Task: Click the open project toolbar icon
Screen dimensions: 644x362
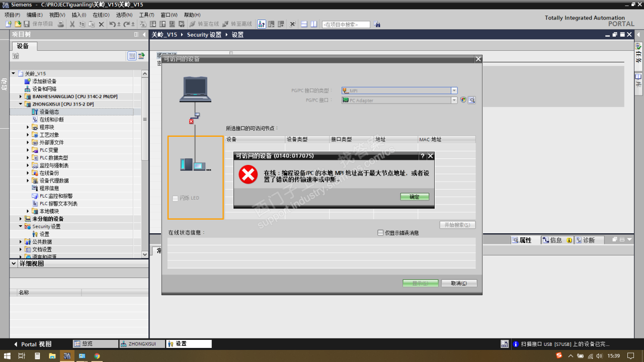Action: coord(18,24)
